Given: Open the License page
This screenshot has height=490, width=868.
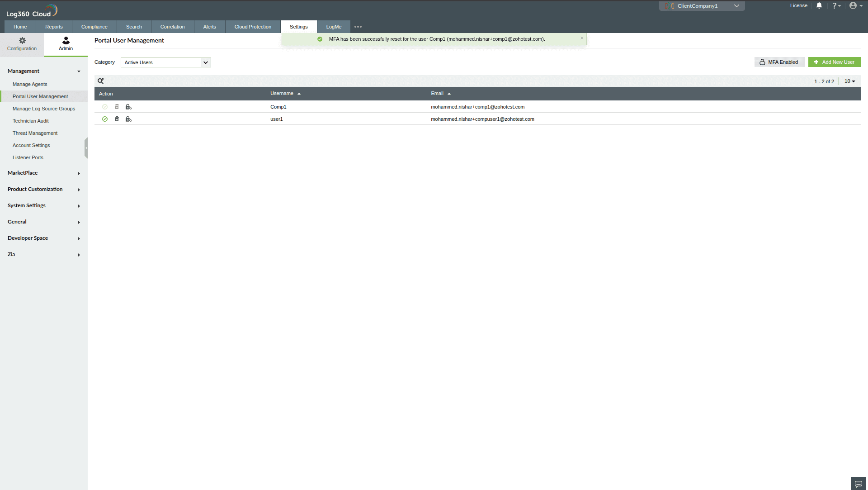Looking at the screenshot, I should [798, 5].
